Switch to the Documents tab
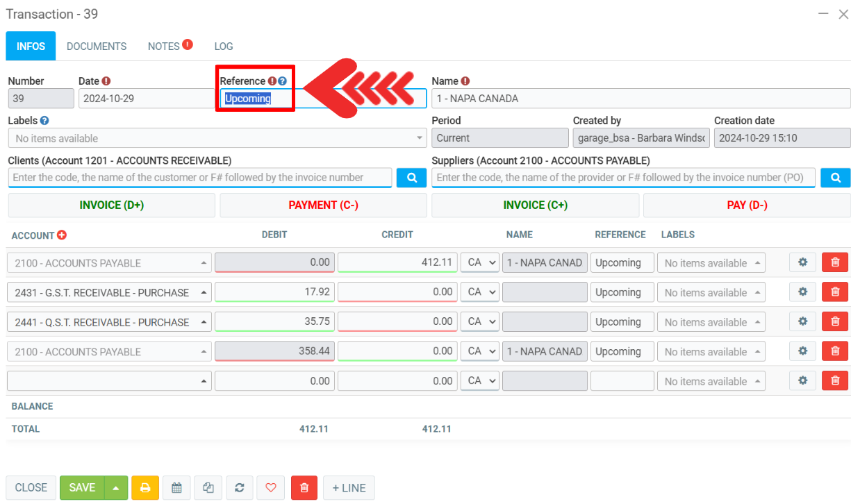 coord(97,47)
